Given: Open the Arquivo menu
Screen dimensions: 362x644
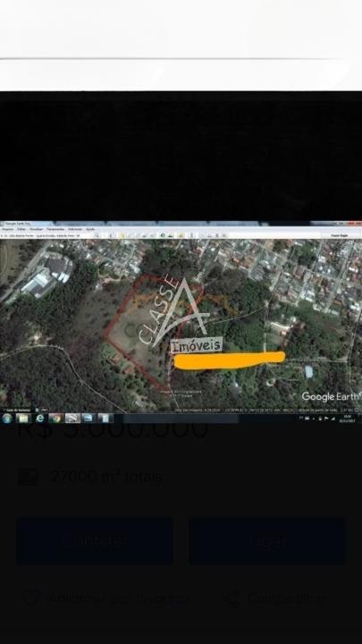Looking at the screenshot, I should point(8,229).
